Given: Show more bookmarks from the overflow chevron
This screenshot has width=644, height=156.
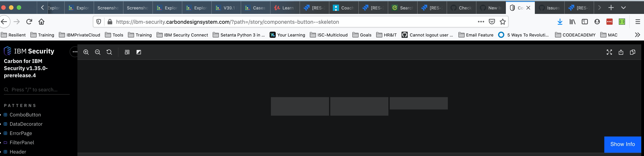Looking at the screenshot, I should [637, 35].
